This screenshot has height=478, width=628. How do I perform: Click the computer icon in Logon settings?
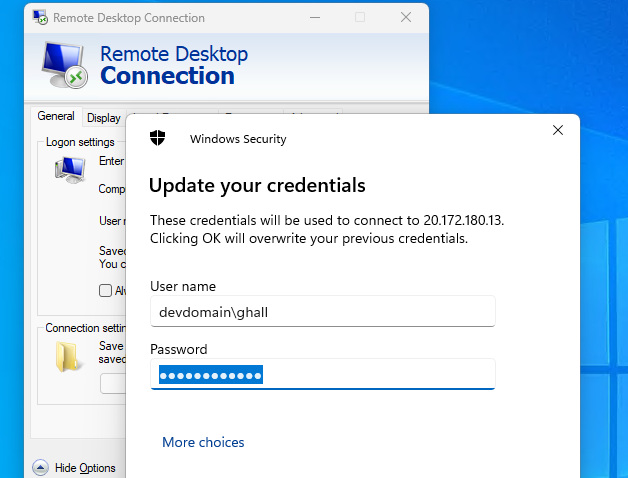pyautogui.click(x=70, y=169)
